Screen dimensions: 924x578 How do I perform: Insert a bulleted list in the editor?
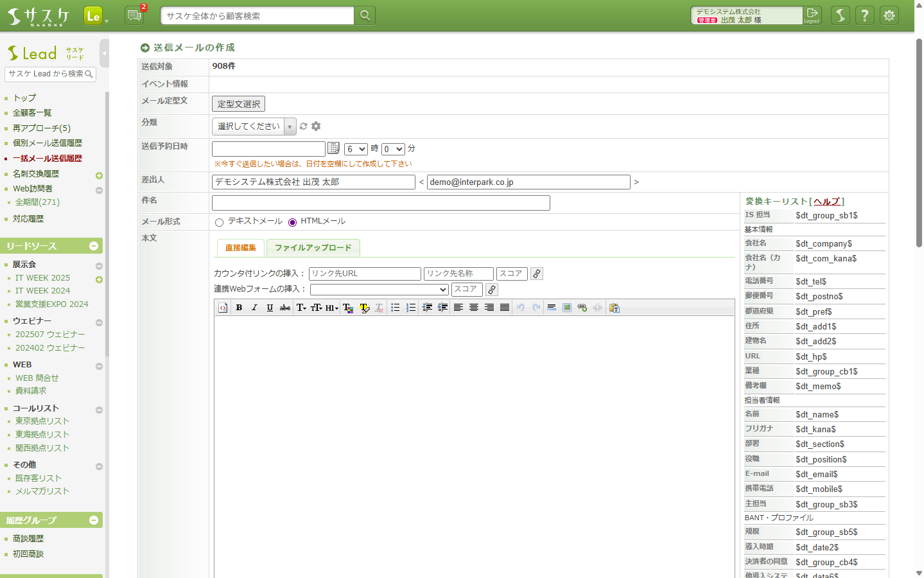coord(396,308)
